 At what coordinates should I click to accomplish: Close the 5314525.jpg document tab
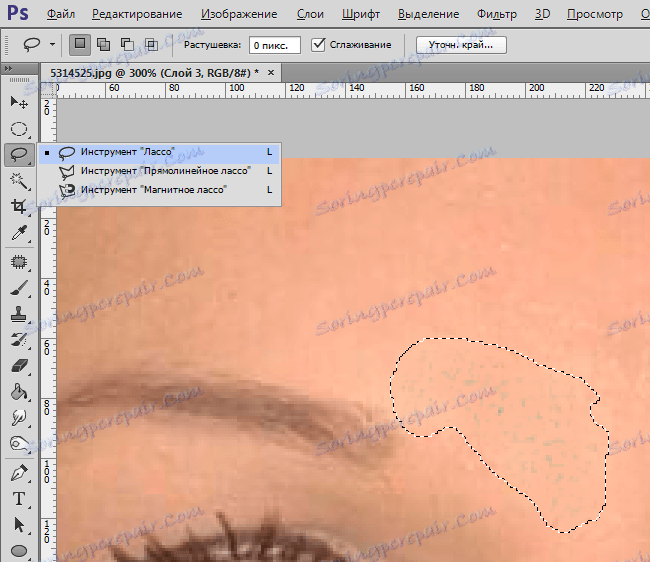click(271, 73)
